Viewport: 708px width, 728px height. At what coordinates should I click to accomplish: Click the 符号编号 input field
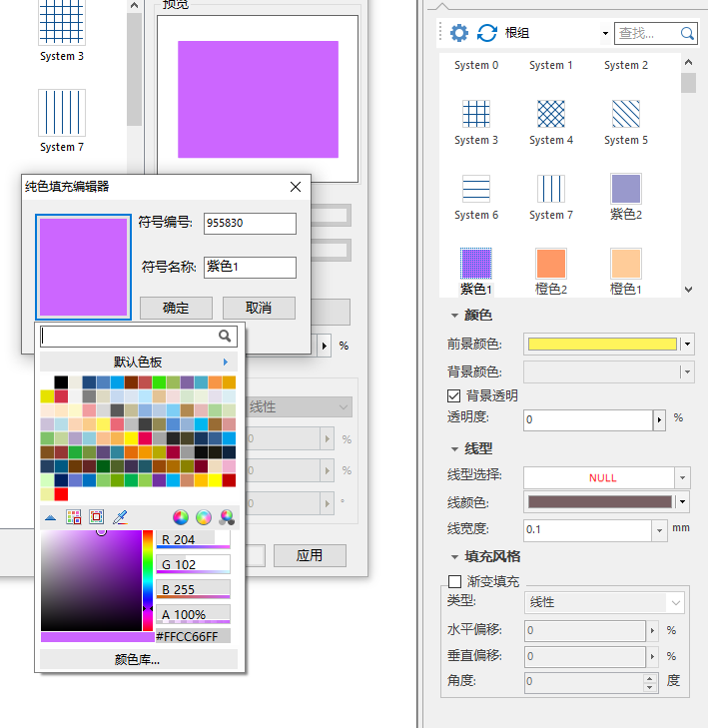click(250, 224)
